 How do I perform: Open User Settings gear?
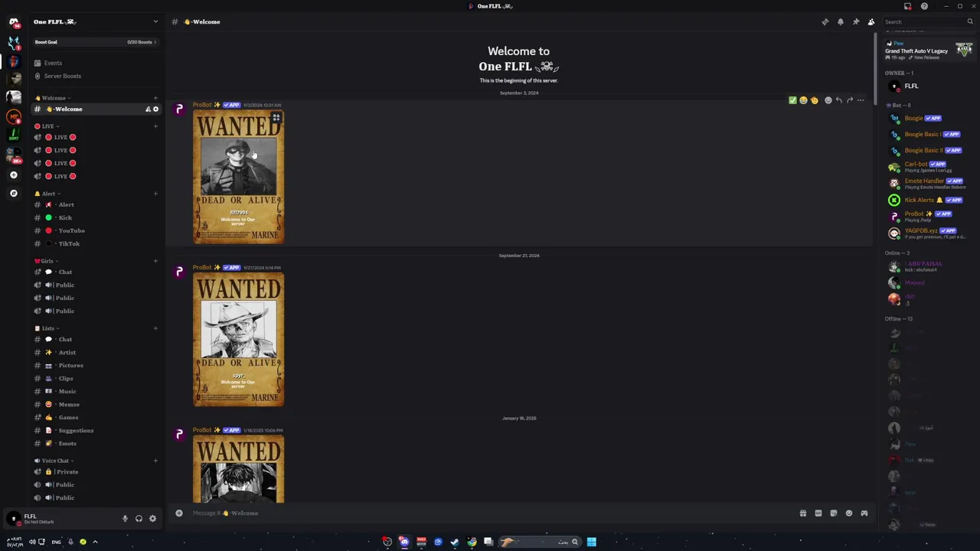coord(152,519)
